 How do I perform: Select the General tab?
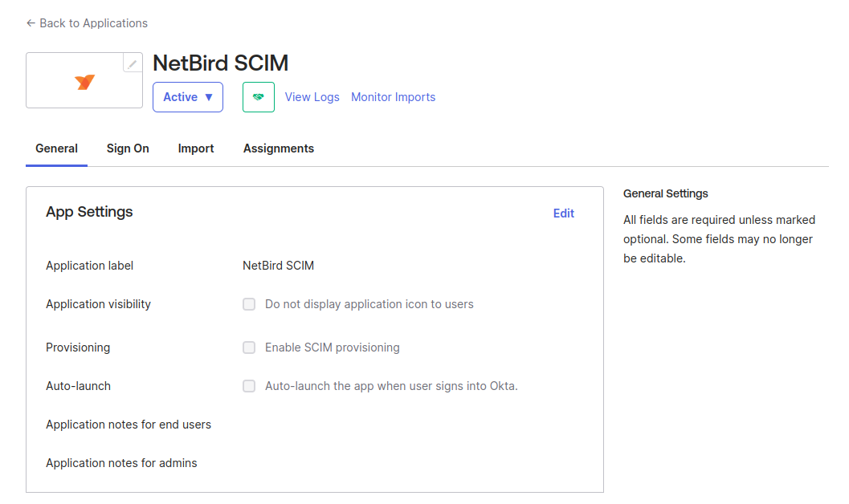[56, 148]
